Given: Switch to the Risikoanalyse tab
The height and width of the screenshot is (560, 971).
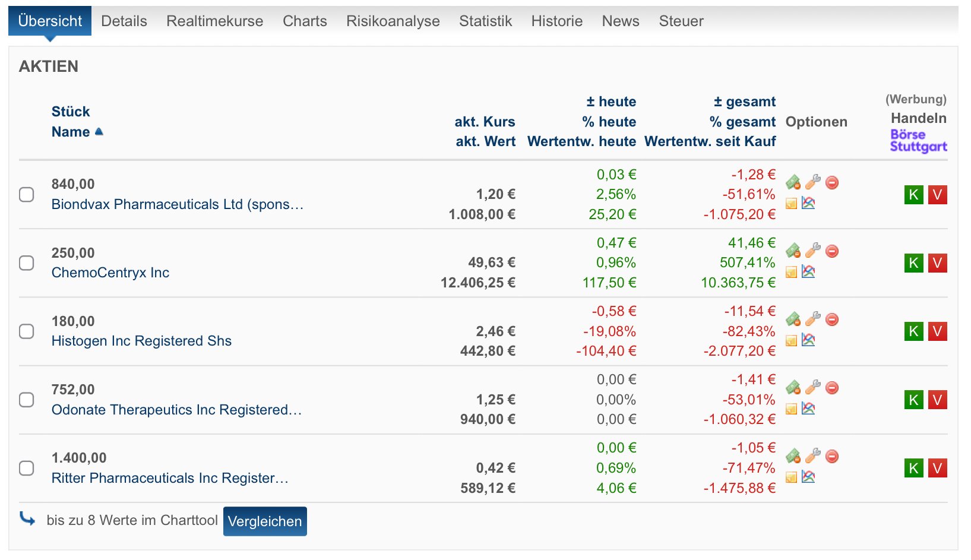Looking at the screenshot, I should pos(393,21).
